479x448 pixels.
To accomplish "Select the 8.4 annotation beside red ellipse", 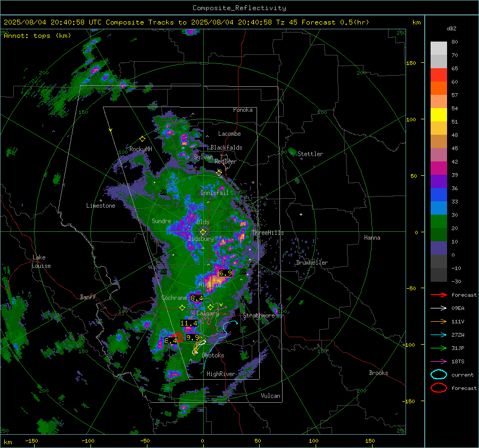I will point(170,341).
